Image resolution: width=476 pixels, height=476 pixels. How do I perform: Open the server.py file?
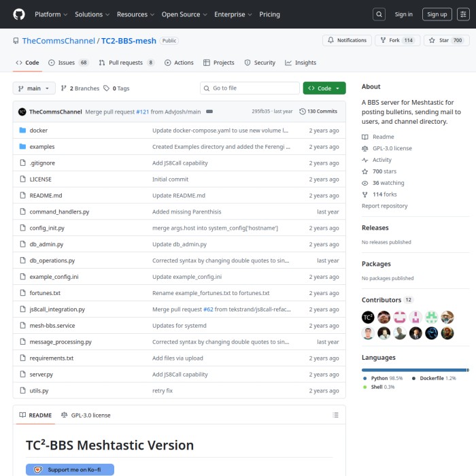pyautogui.click(x=41, y=375)
